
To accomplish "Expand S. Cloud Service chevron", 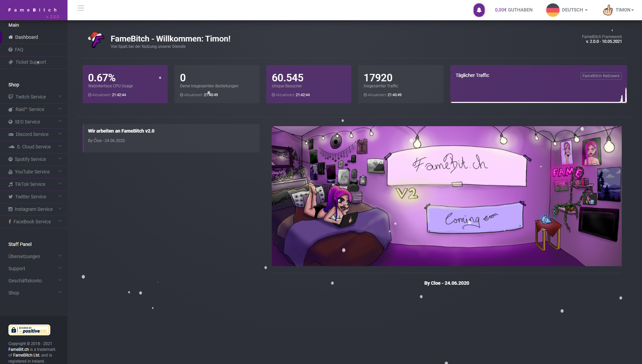I will click(x=60, y=146).
